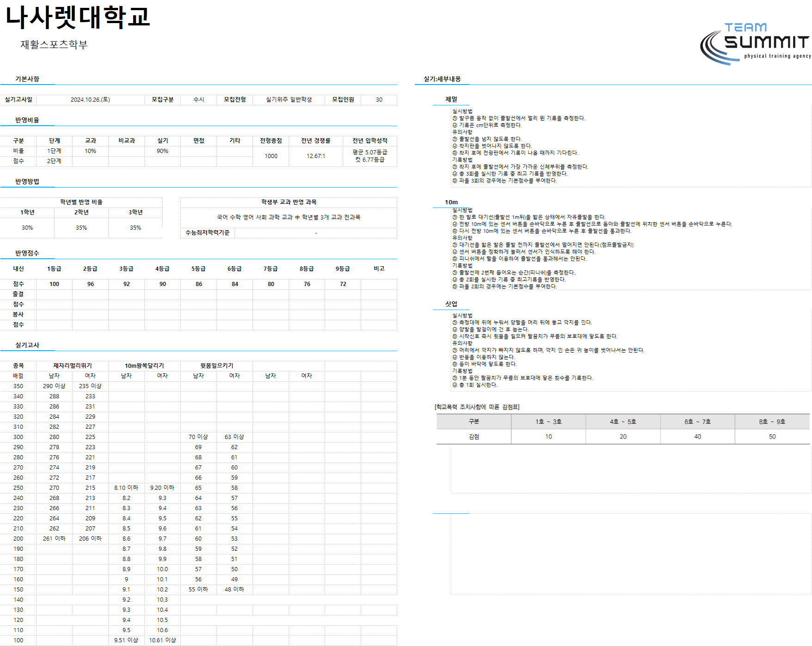Click the 제자리멀리뛰기 event header

(73, 366)
